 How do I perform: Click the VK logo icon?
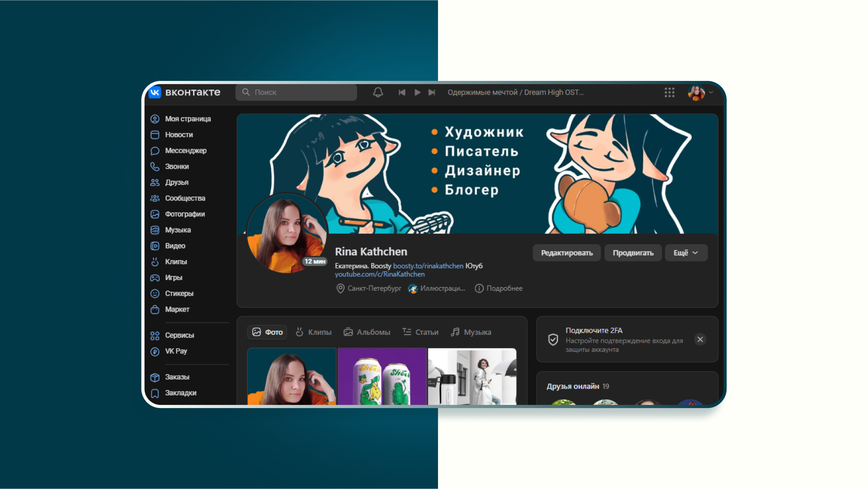155,92
